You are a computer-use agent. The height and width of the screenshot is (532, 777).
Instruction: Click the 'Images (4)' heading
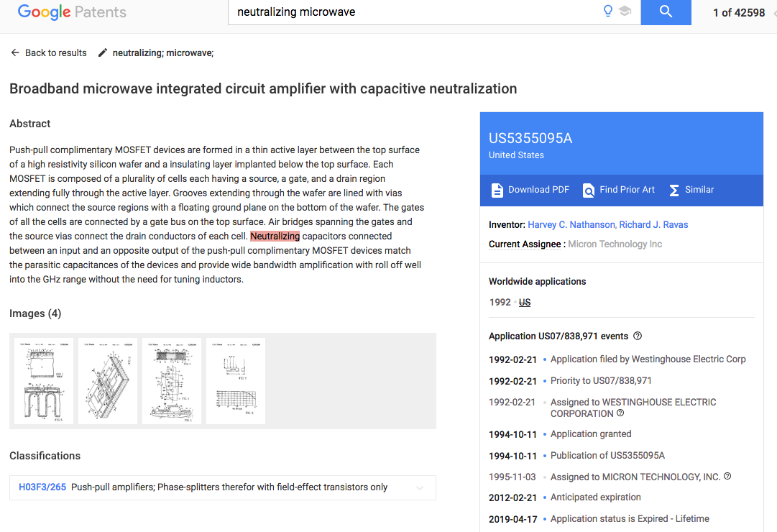click(35, 313)
